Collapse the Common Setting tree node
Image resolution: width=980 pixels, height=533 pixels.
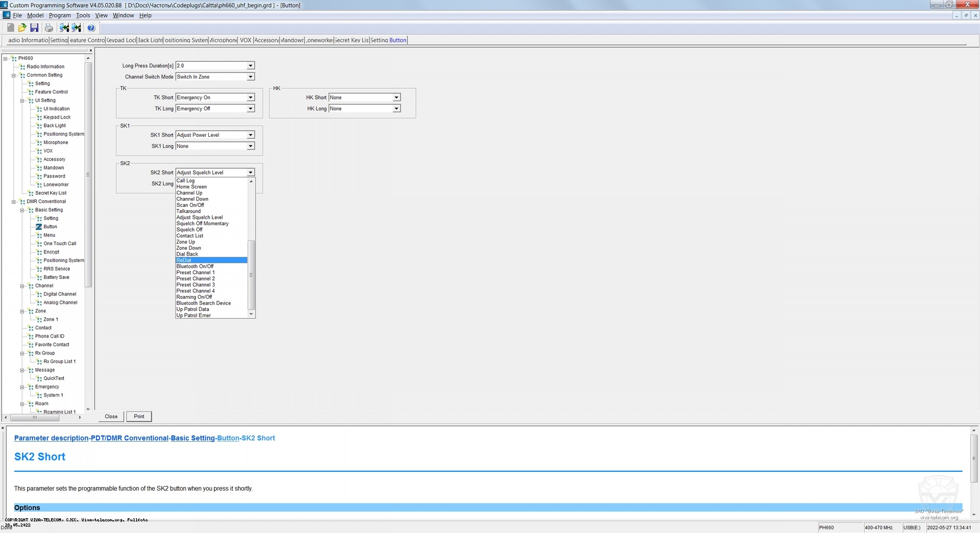(14, 76)
